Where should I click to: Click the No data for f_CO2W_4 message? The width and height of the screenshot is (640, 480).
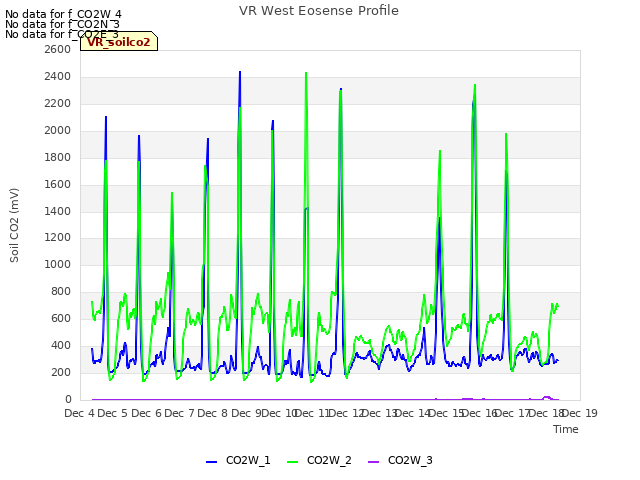[63, 14]
